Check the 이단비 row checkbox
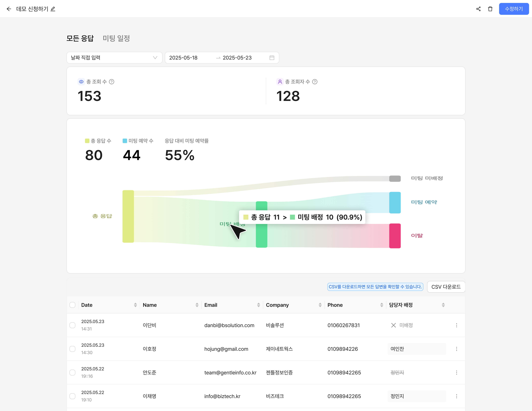The image size is (532, 411). 72,325
